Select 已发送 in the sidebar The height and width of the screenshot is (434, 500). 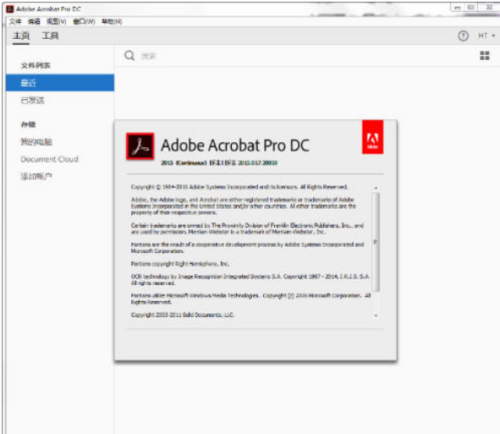[x=32, y=100]
